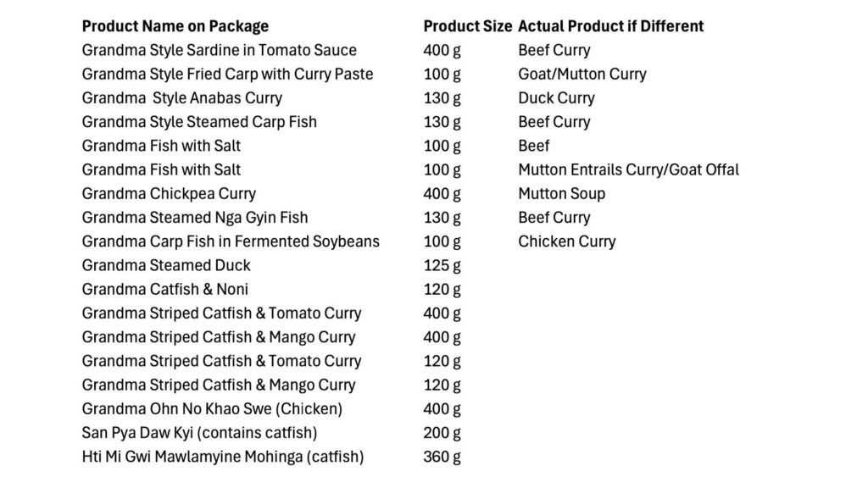Click the "Grandma Steamed Duck" product name
868x488 pixels.
[x=166, y=265]
